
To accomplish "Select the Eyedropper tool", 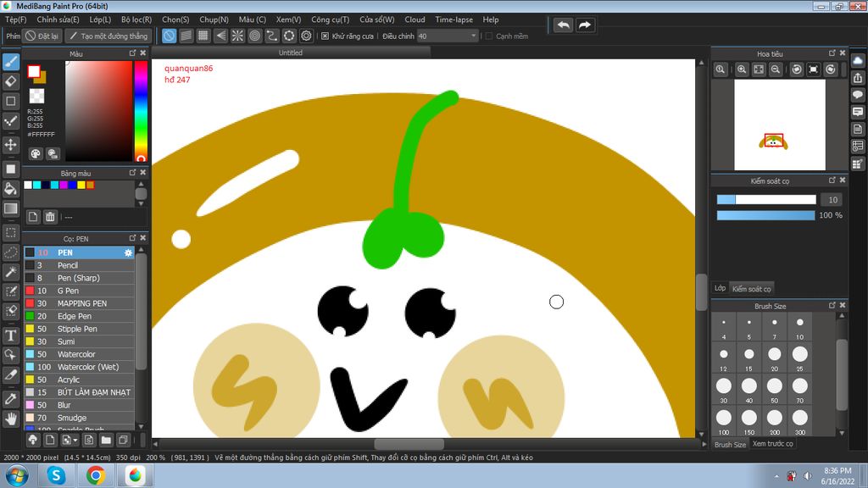I will 10,399.
